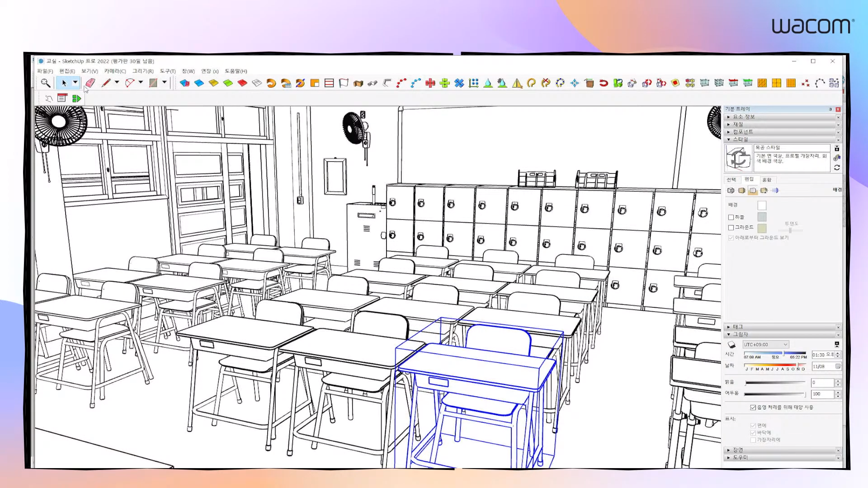Open the UTC+09:00 timezone dropdown
The image size is (868, 488).
(x=766, y=345)
